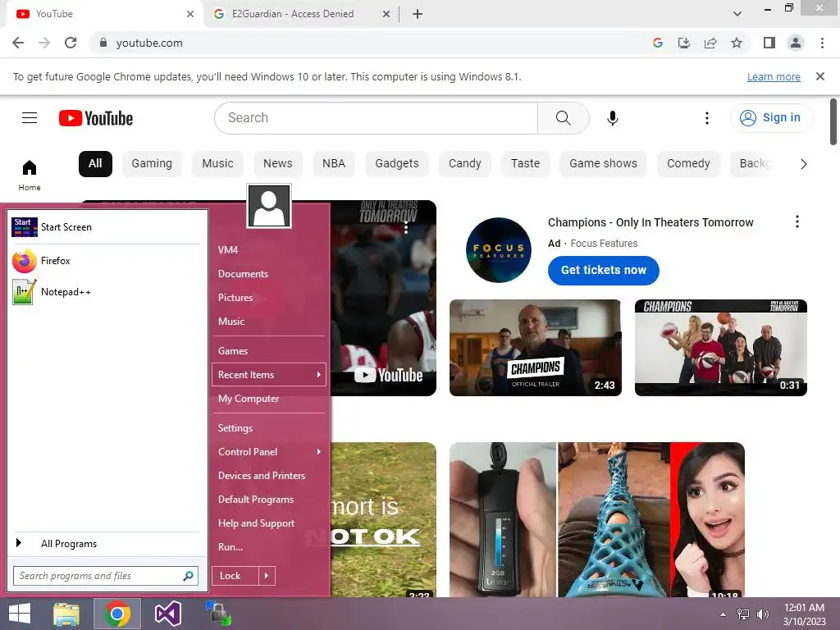Launch Notepad++ from Start menu
The width and height of the screenshot is (840, 630).
106,292
